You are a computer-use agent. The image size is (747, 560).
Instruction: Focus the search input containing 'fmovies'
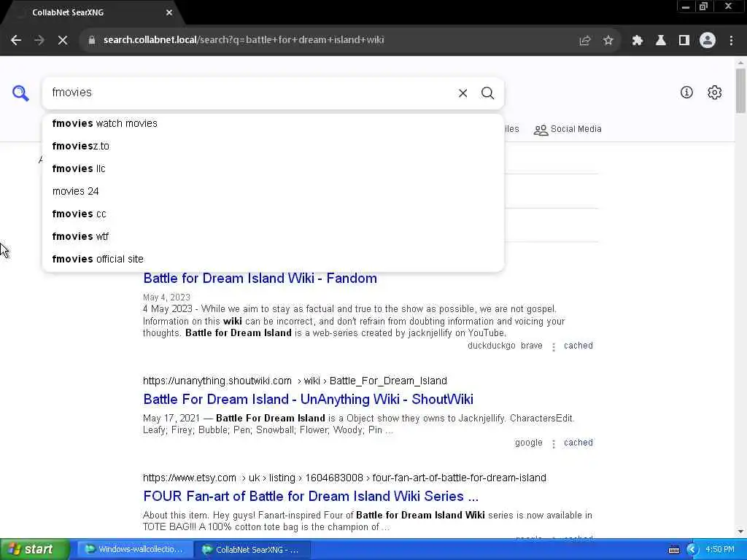250,93
